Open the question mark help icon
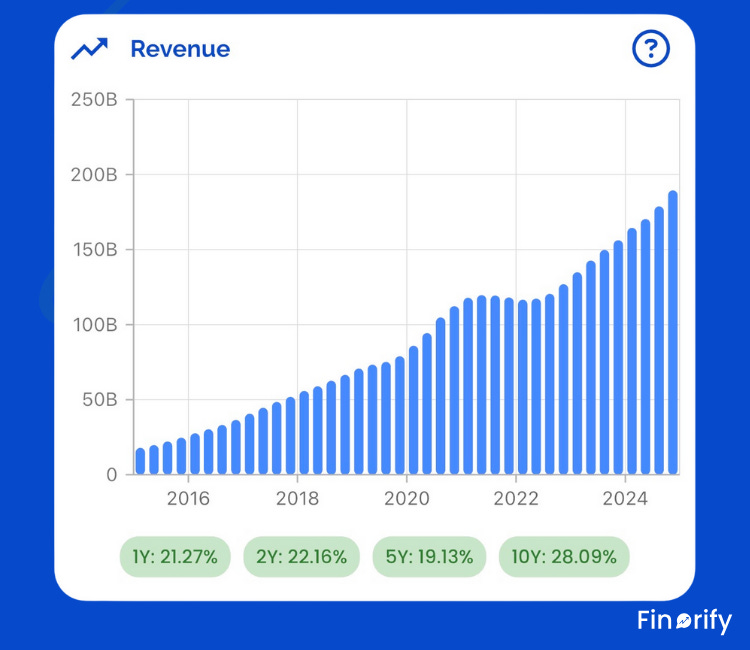The width and height of the screenshot is (750, 650). (651, 48)
